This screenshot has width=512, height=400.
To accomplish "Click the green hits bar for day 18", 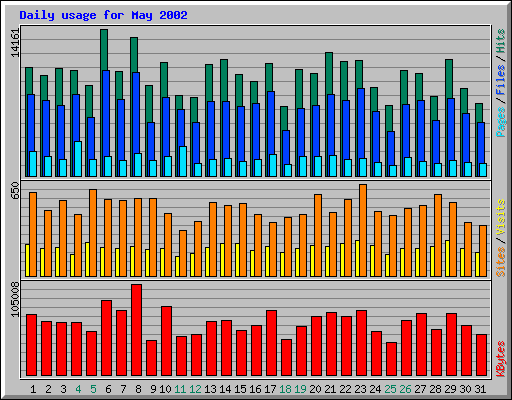I will click(284, 118).
